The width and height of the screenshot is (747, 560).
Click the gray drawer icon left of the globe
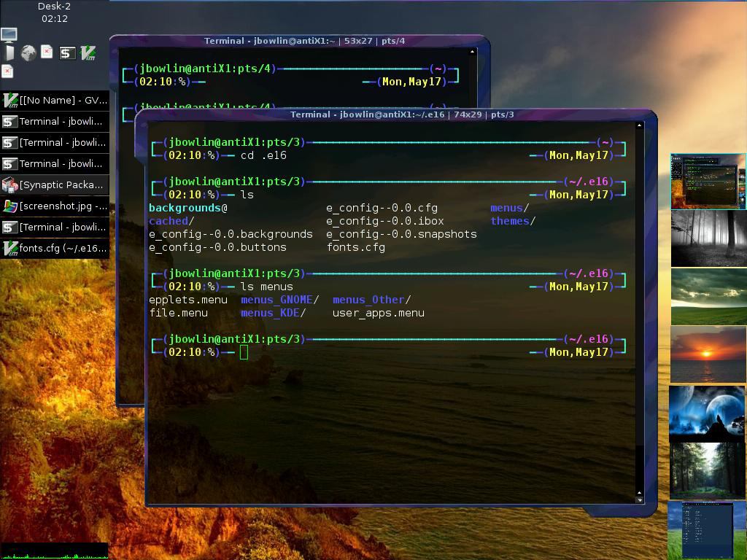[9, 53]
